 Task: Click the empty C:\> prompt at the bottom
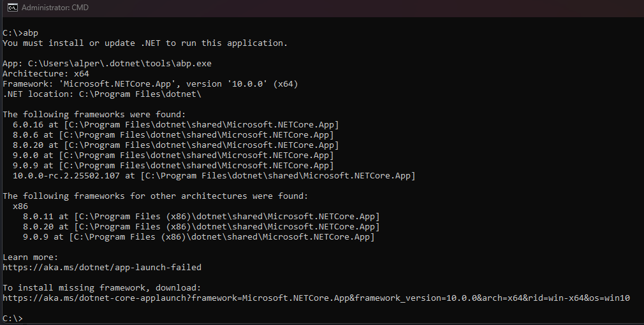pos(13,318)
